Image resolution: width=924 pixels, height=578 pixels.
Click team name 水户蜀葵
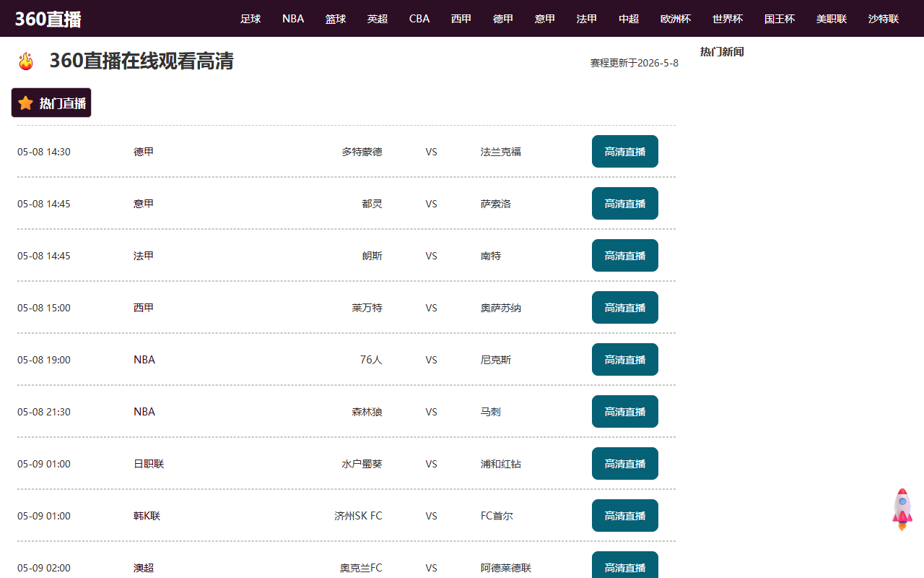point(362,464)
